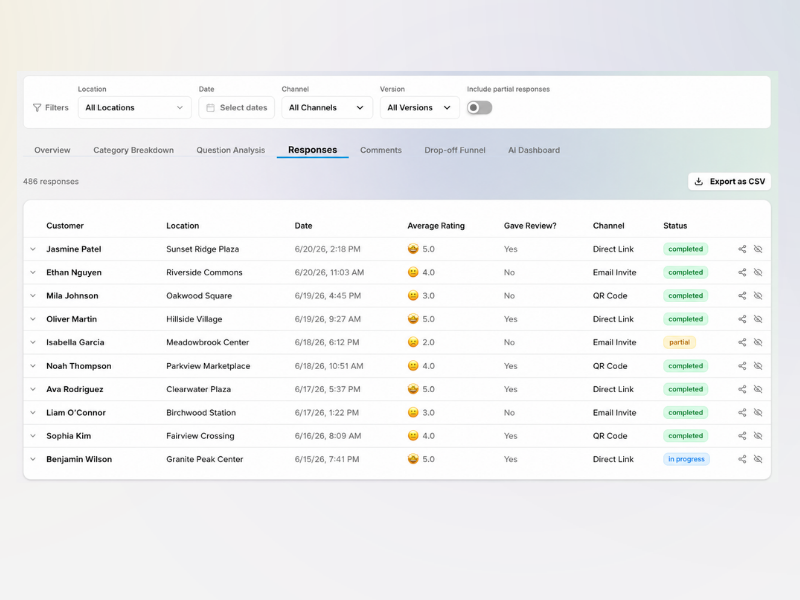
Task: Hide Oliver Martin's response with eye-slash icon
Action: (x=758, y=319)
